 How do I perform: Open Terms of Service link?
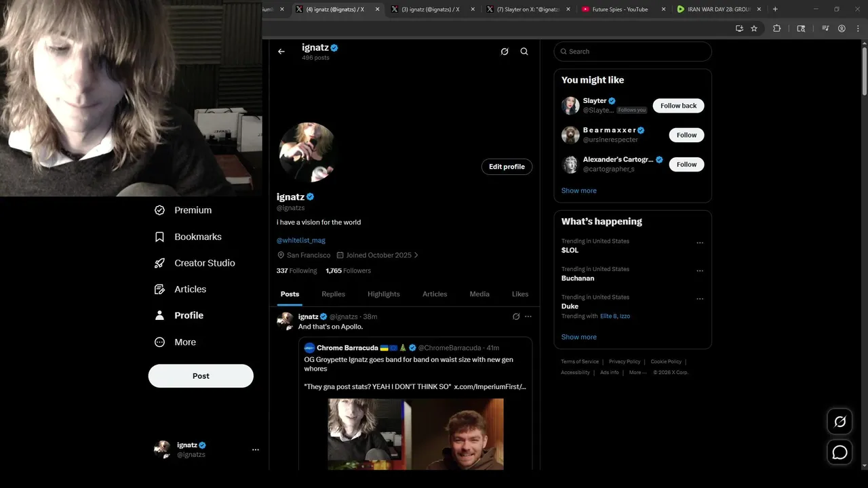pyautogui.click(x=580, y=362)
